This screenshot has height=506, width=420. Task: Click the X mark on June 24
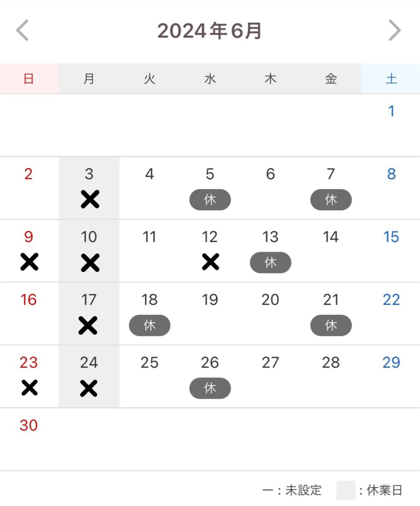[x=89, y=388]
